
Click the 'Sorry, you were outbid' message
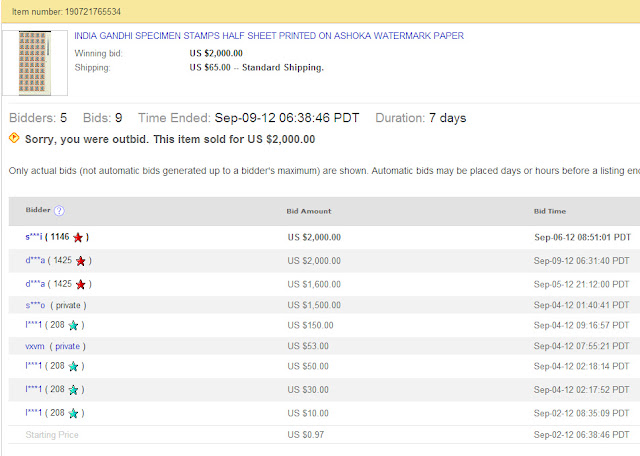pyautogui.click(x=170, y=139)
